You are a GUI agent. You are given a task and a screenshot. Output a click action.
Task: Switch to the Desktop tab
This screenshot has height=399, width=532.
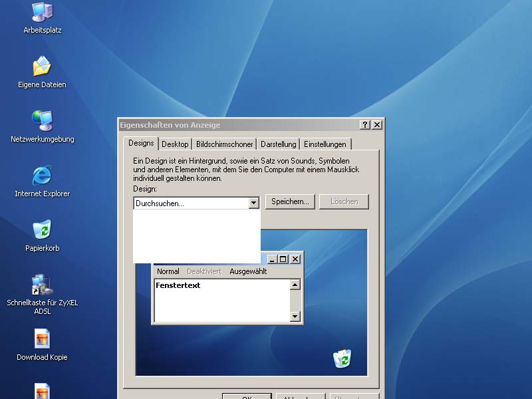pos(175,144)
